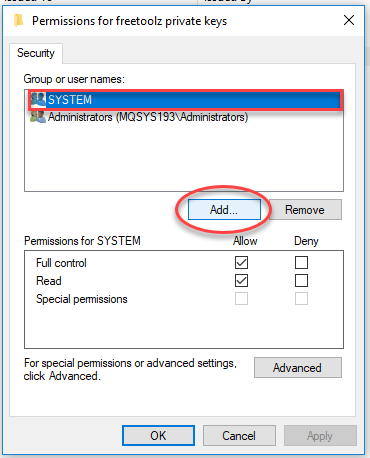Click Deny checkbox for Special permissions
Viewport: 370px width, 458px height.
point(301,299)
